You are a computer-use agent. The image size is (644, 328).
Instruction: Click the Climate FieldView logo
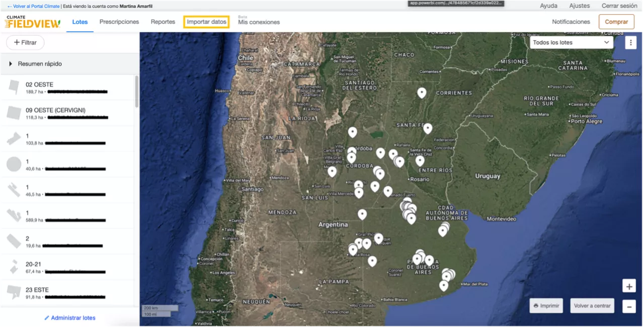point(33,22)
